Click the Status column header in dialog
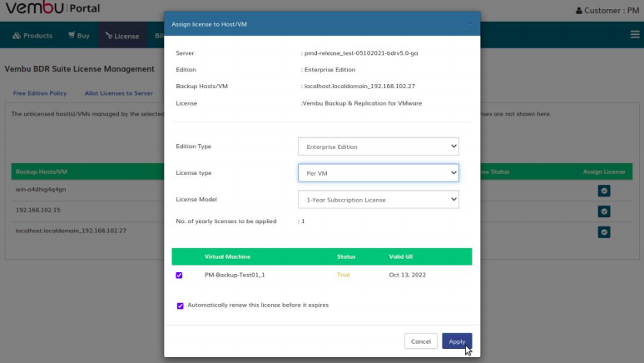Image resolution: width=644 pixels, height=363 pixels. [x=346, y=256]
